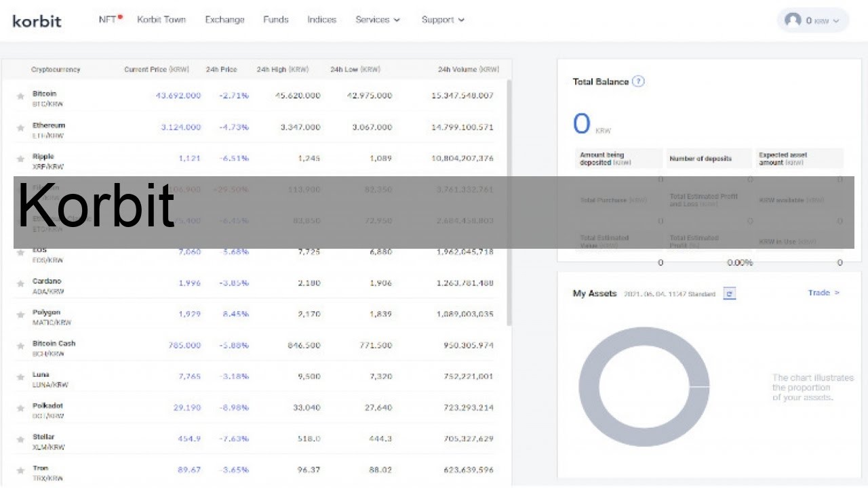Open the Indices page
Viewport: 868px width, 488px height.
(x=321, y=20)
